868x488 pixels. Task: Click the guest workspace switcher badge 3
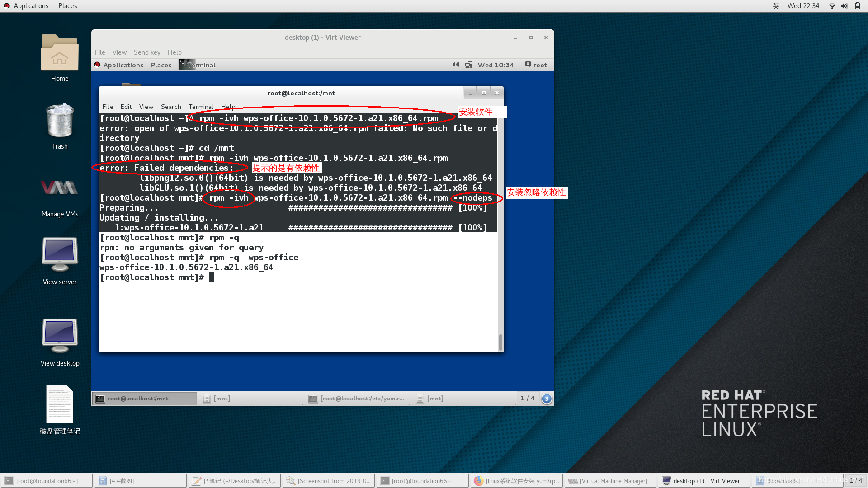[547, 399]
